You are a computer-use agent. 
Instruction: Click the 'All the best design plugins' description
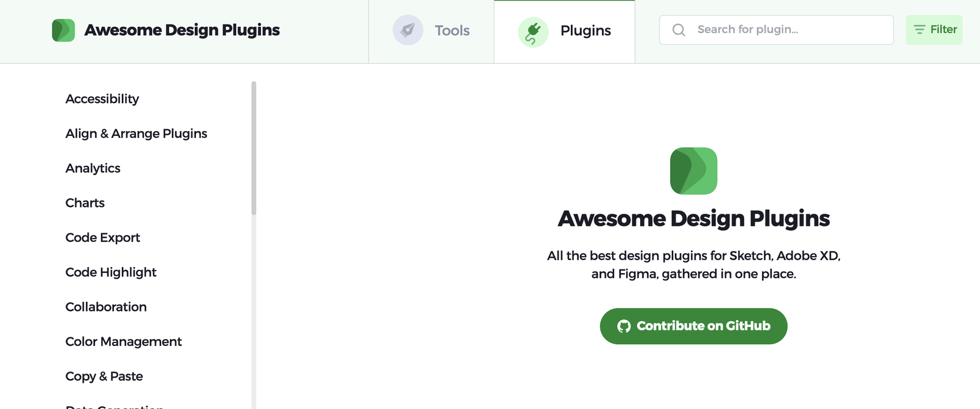point(693,265)
